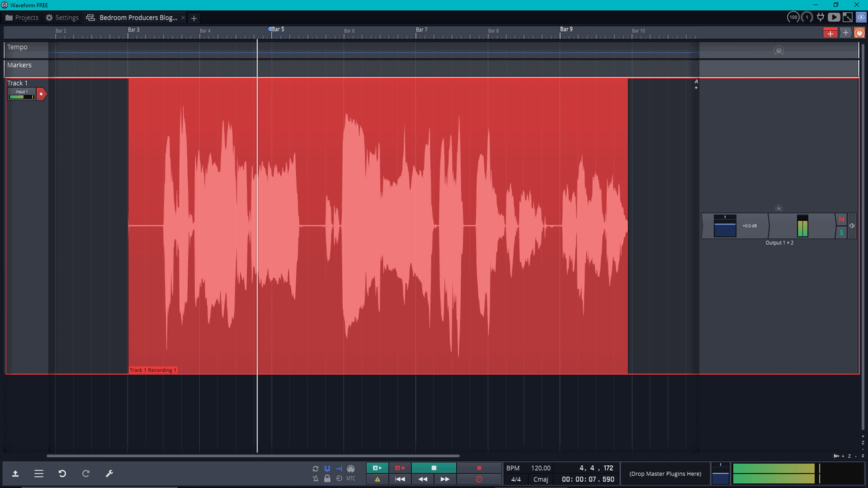Click the red add track plus button
The height and width of the screenshot is (488, 868).
point(830,33)
